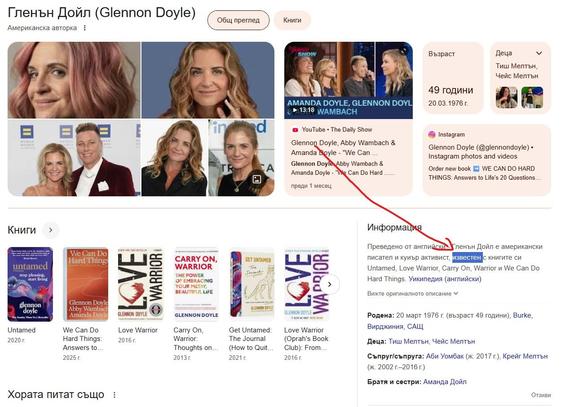Screen dimensions: 565x407
Task: Expand Вижте оригиналното описание
Action: (x=412, y=294)
